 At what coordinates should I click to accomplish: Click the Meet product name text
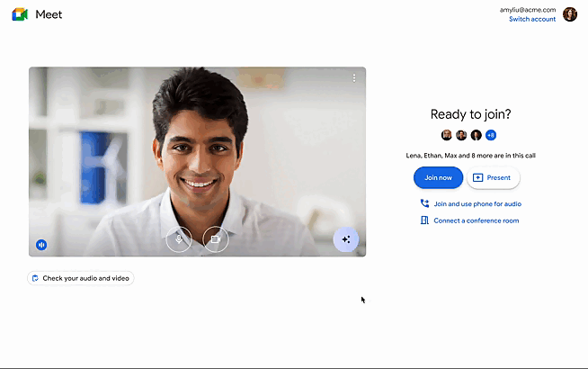point(49,14)
